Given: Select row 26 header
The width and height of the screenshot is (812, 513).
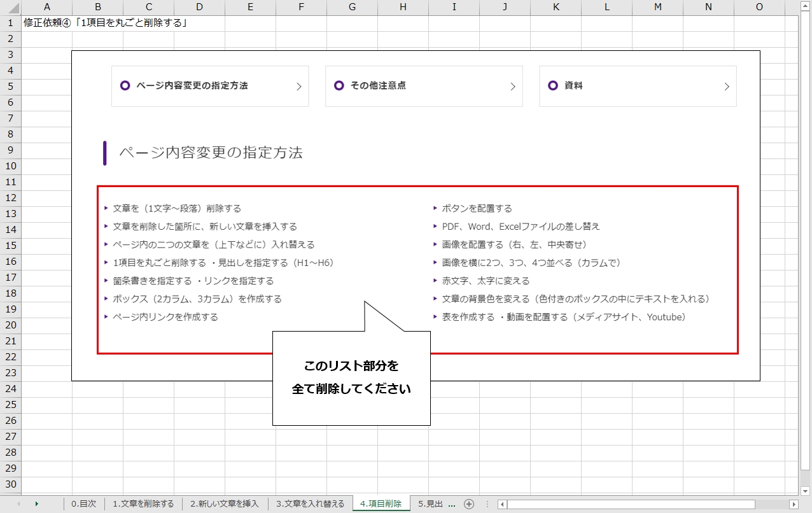Looking at the screenshot, I should click(10, 421).
